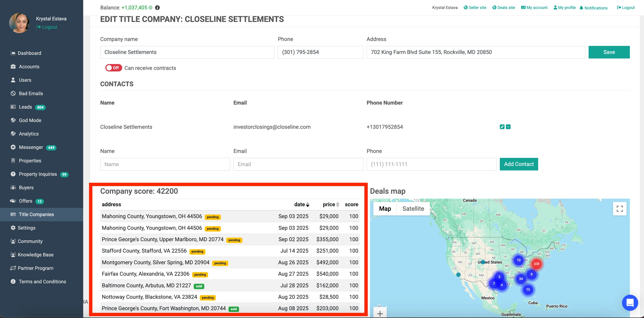
Task: Open Property Inquiries in the sidebar
Action: [38, 174]
